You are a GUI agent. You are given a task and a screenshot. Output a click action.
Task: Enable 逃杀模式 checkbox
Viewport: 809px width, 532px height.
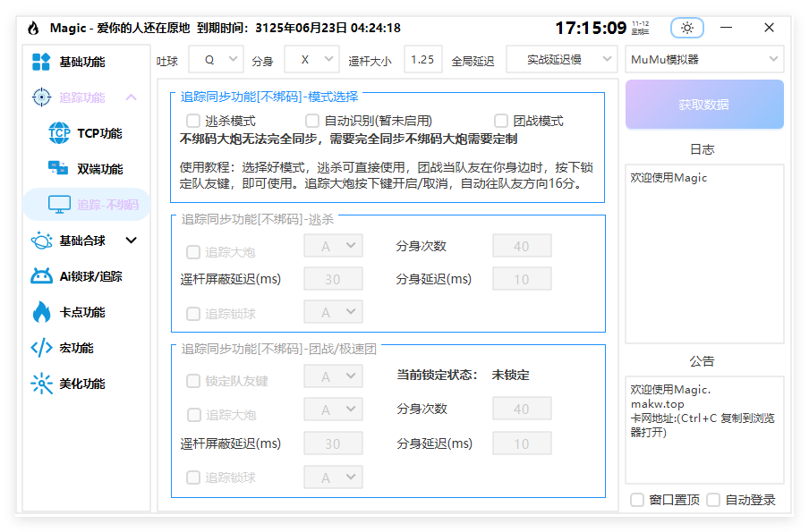(192, 120)
